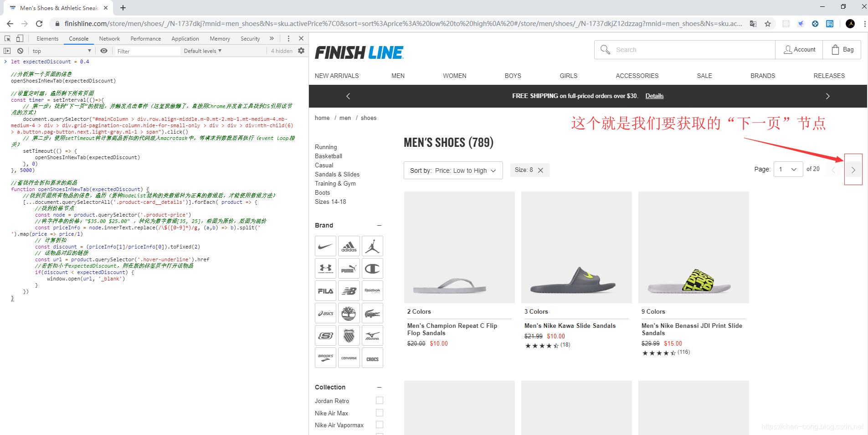Open the Champion Repeat C Flip Flop thumbnail
Viewport: 868px width, 435px height.
click(459, 247)
